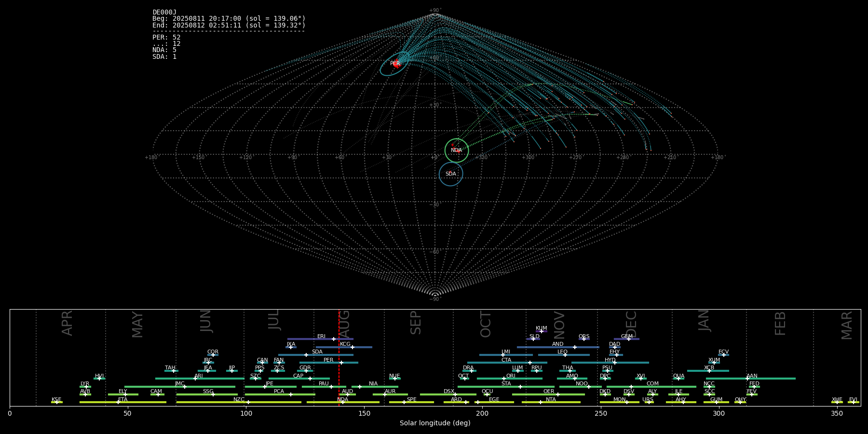Click the PCA shower bar label

[279, 391]
